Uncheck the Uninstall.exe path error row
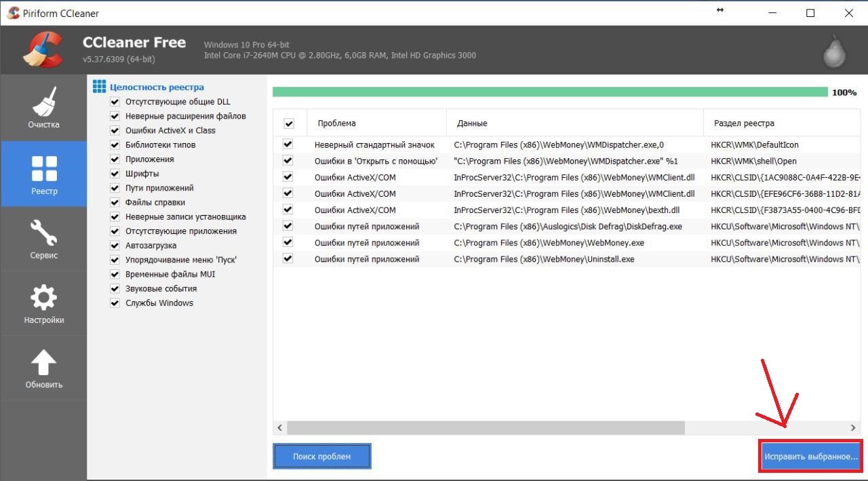The height and width of the screenshot is (481, 868). click(288, 258)
